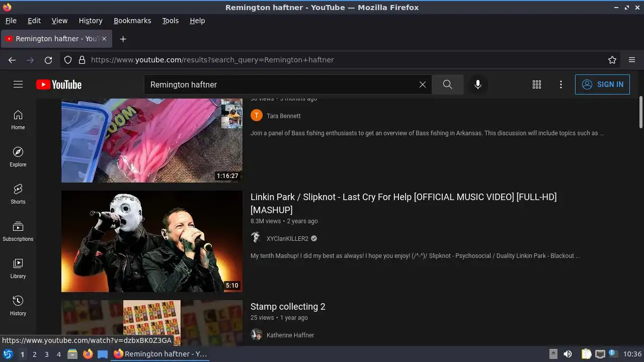Start voice search with microphone icon
Screen dimensions: 644x362
[x=478, y=84]
